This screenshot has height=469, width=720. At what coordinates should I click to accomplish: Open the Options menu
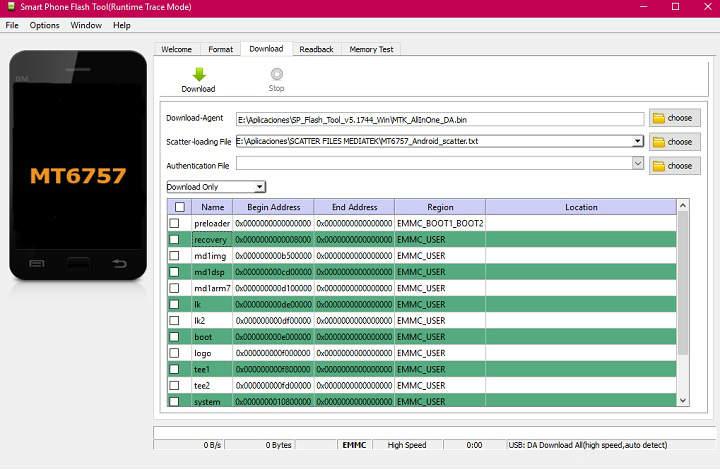[x=45, y=25]
